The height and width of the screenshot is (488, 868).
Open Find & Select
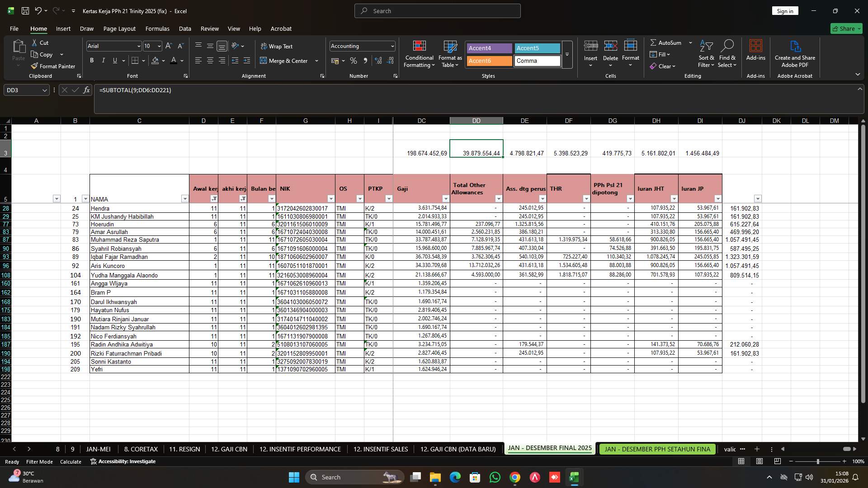(x=727, y=53)
